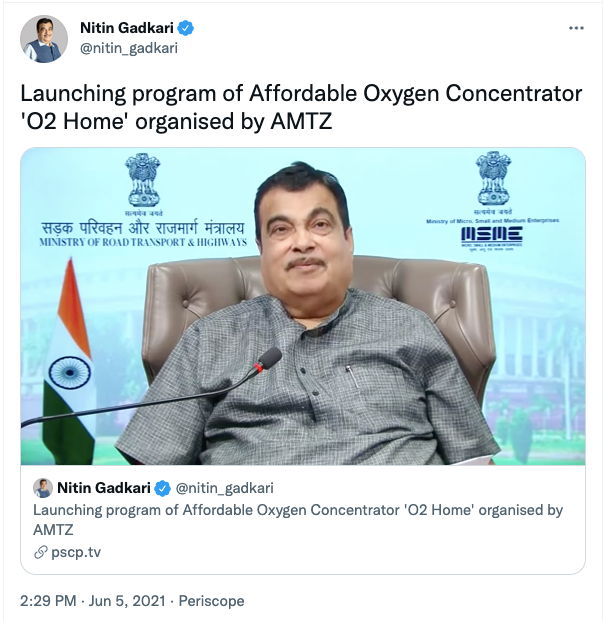Open the tweet's three-dot more options menu
603x621 pixels.
coord(575,29)
